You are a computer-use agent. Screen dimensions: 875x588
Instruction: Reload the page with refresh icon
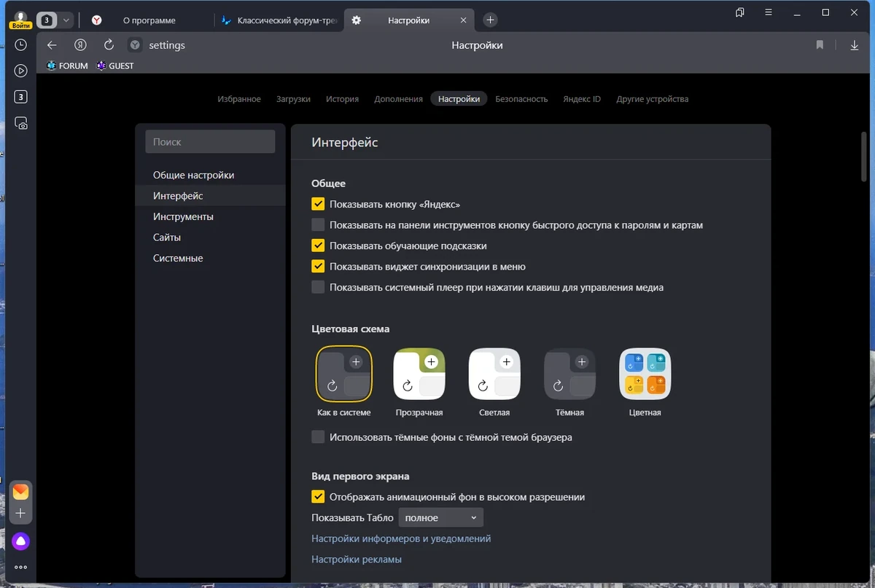(x=109, y=45)
